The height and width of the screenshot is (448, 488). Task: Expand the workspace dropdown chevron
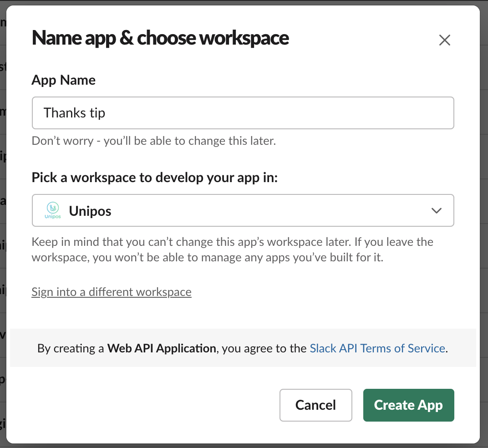click(437, 211)
